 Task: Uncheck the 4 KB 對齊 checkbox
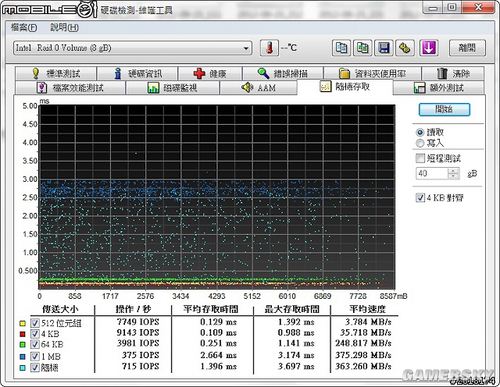tap(420, 198)
